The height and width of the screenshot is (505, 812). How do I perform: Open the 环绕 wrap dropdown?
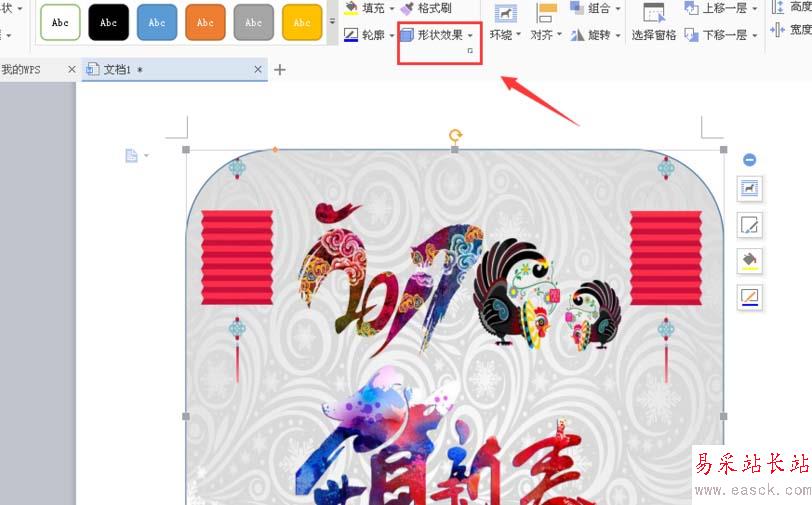505,35
